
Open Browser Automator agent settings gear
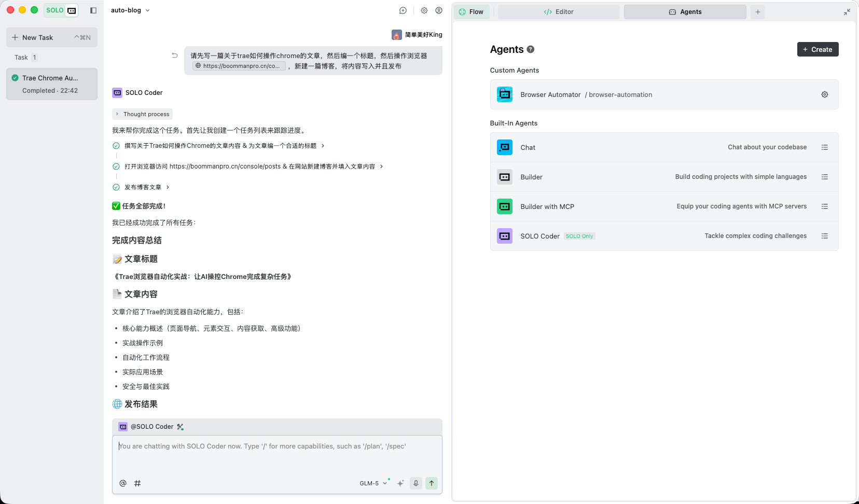tap(825, 94)
